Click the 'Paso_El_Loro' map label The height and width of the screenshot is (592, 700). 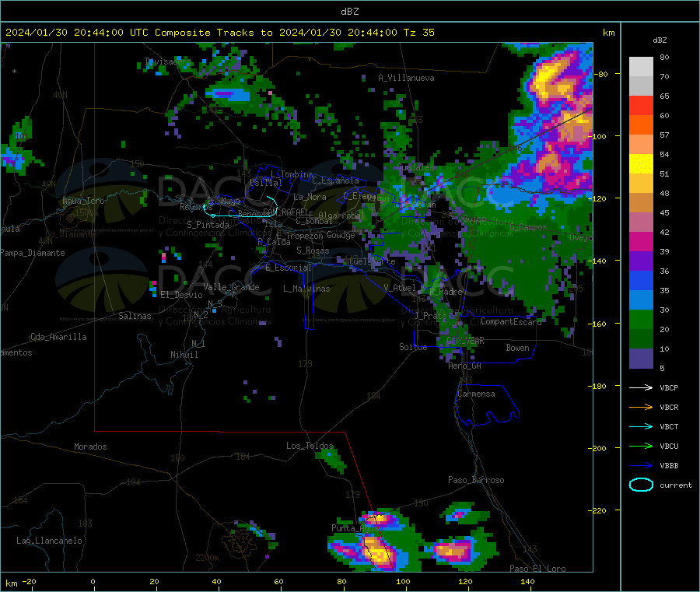coord(537,569)
